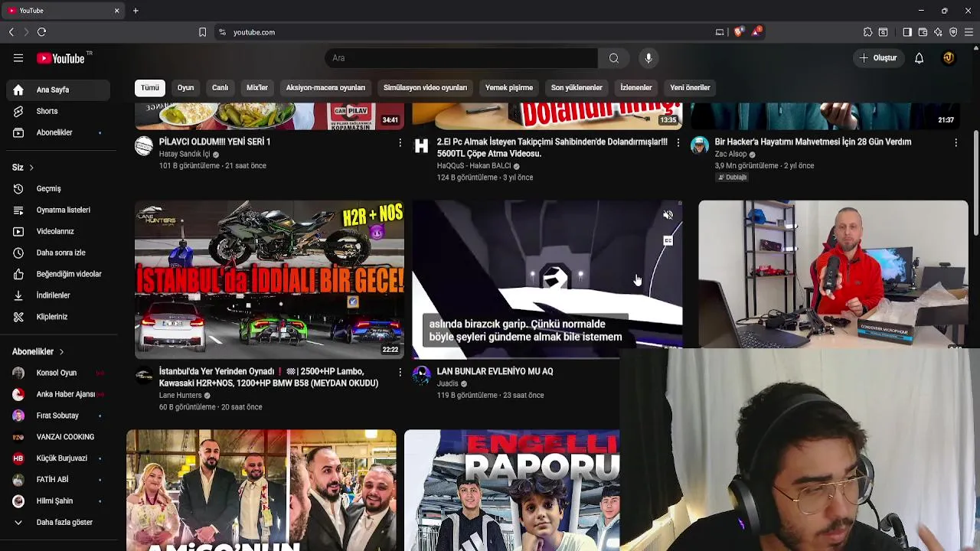Open Videolarınız in sidebar
The width and height of the screenshot is (980, 551).
(x=57, y=231)
